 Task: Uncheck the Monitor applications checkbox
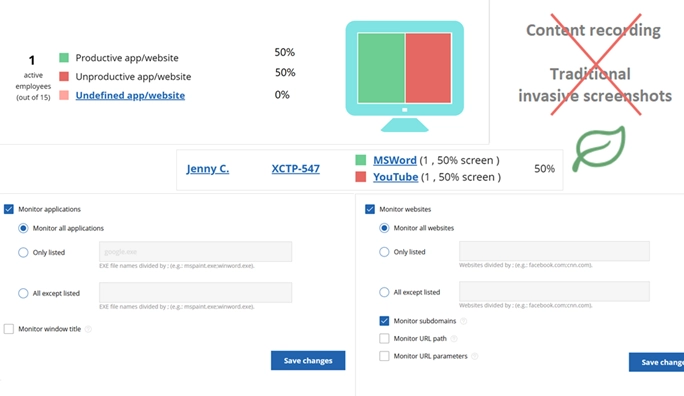(9, 209)
